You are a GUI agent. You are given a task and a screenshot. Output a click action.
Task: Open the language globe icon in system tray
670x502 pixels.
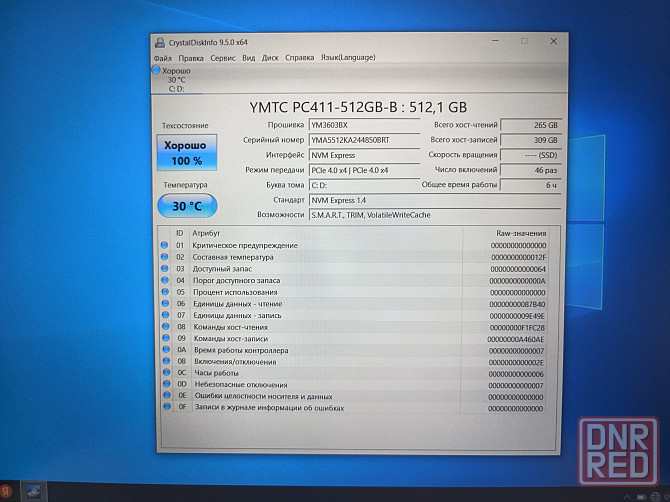655,497
